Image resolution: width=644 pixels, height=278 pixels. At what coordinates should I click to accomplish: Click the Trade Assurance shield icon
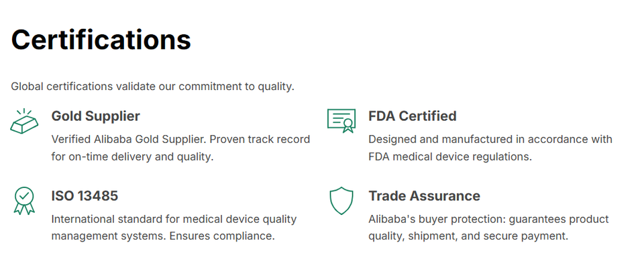(x=341, y=201)
